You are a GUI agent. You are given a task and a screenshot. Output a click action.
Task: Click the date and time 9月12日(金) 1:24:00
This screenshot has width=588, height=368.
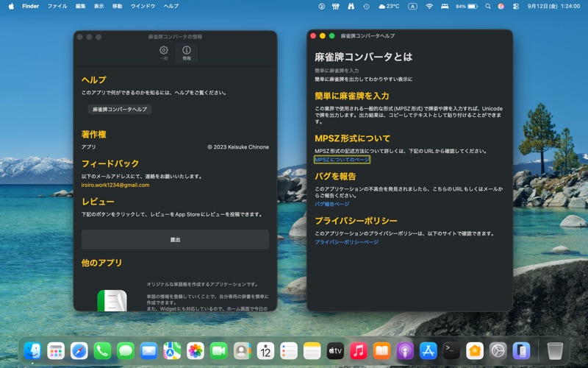tap(553, 7)
